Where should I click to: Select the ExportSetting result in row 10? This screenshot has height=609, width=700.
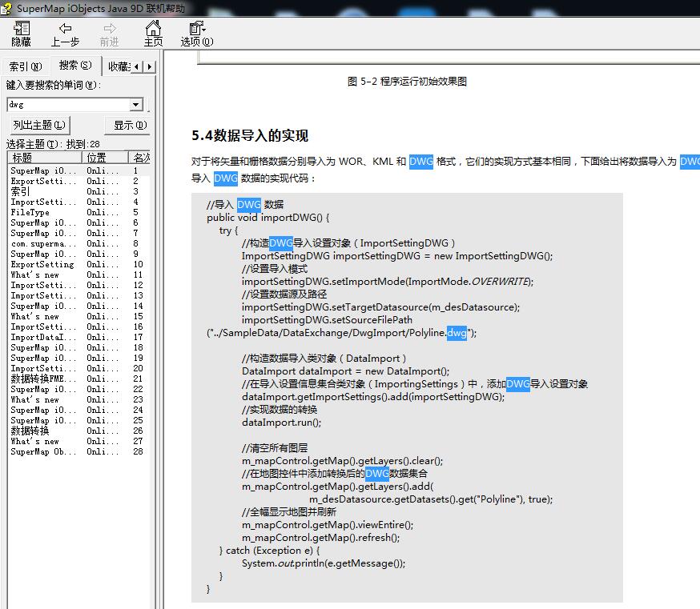coord(42,265)
